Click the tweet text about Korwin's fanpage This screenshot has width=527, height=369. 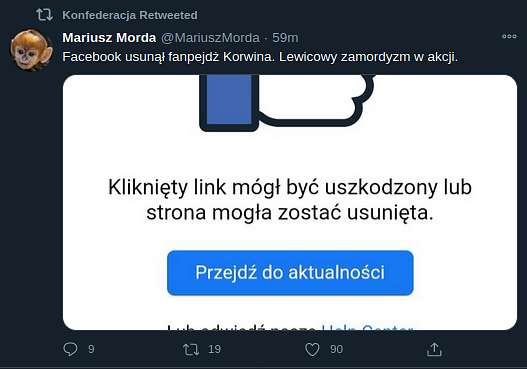(260, 57)
